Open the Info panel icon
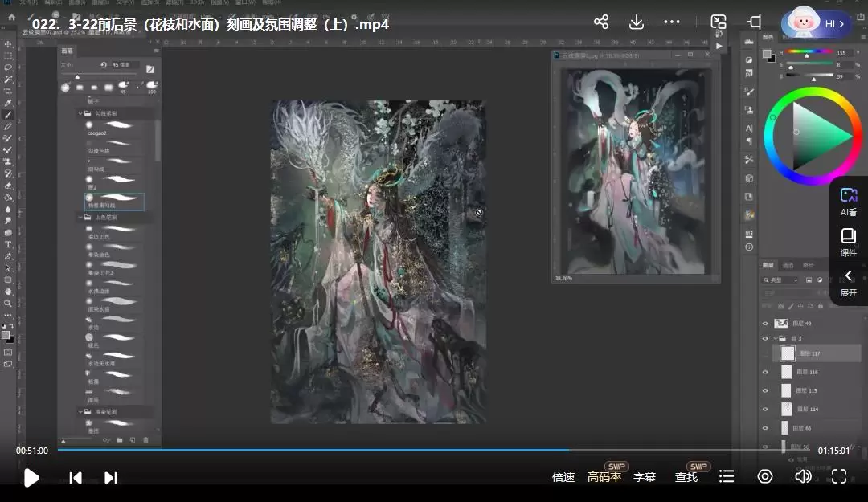The height and width of the screenshot is (502, 868). point(749,247)
